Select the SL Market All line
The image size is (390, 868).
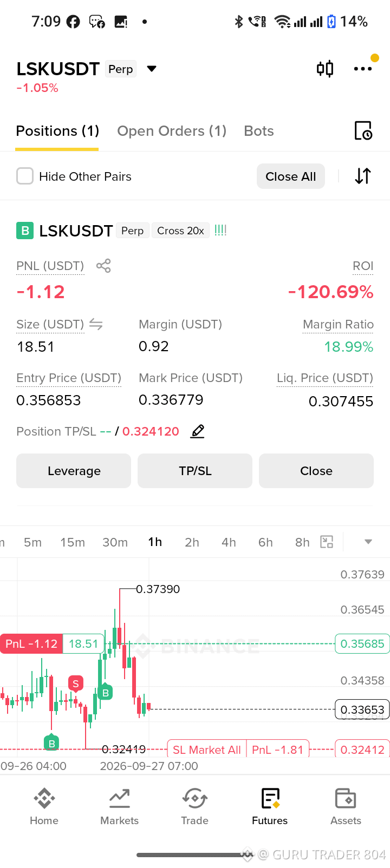pyautogui.click(x=207, y=749)
